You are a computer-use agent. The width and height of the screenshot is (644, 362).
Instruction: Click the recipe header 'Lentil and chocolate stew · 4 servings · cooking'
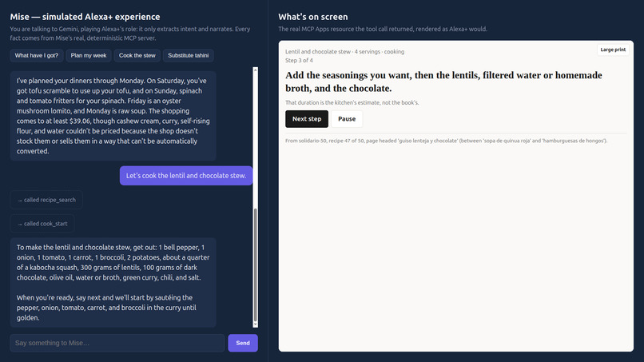(x=344, y=52)
